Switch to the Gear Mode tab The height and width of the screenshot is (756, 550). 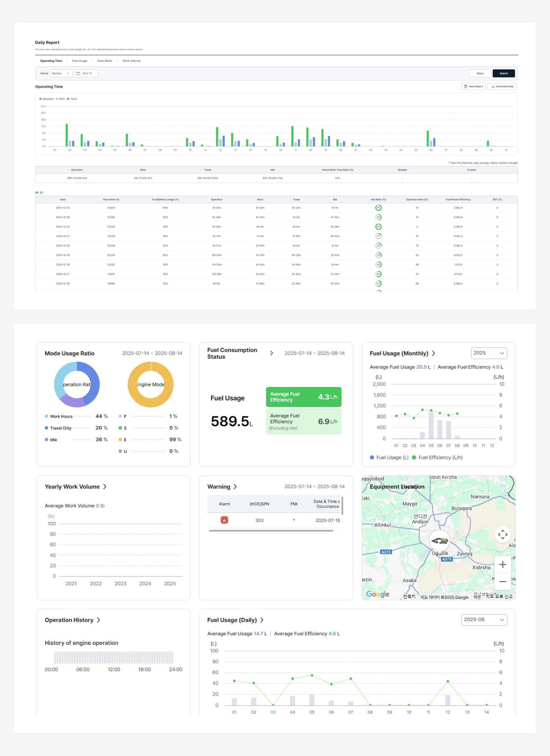coord(105,61)
